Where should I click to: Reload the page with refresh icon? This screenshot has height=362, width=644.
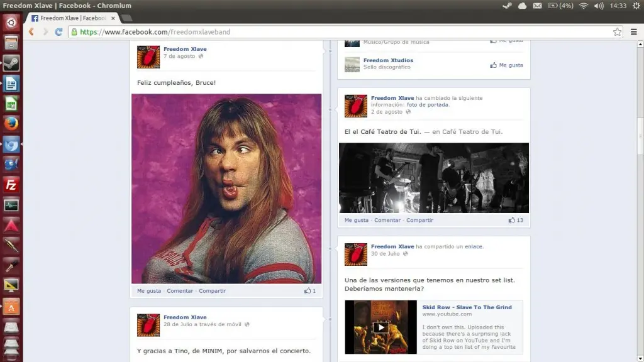58,32
